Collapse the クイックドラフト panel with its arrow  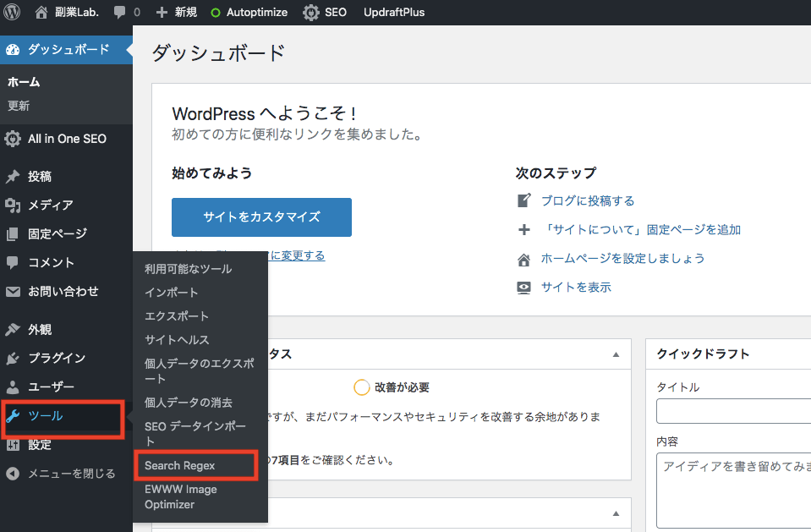tap(807, 354)
